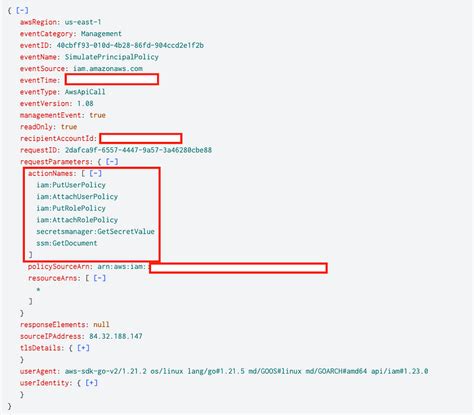Collapse the resourceArns array
This screenshot has height=415, width=474.
pos(99,278)
